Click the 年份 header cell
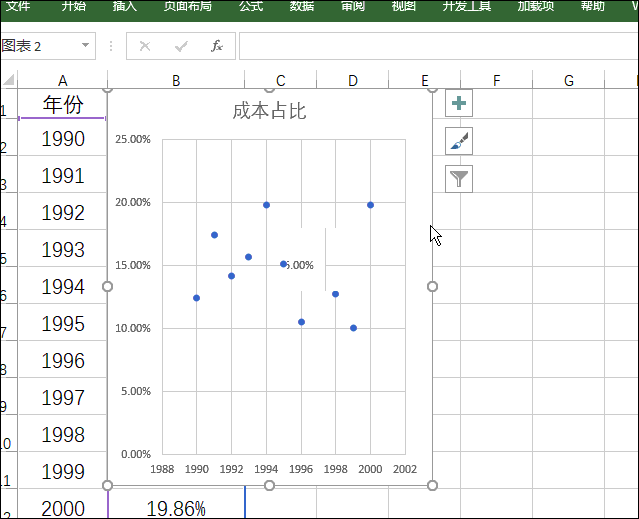 pos(62,104)
